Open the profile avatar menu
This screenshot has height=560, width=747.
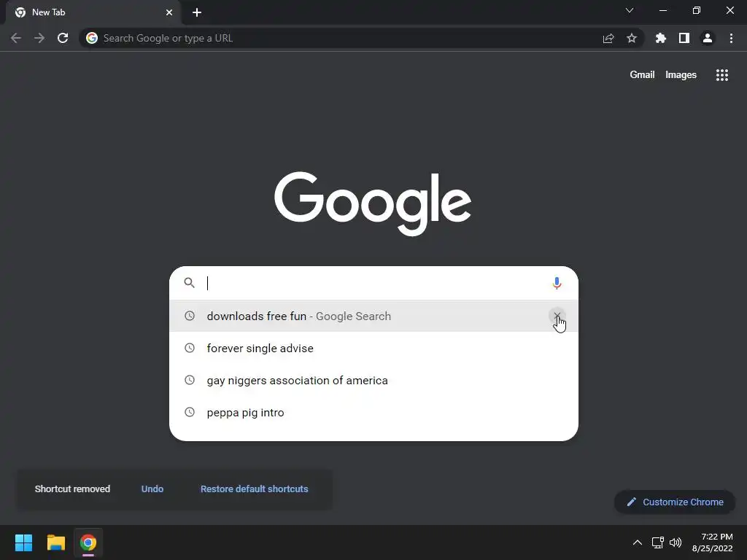click(x=708, y=38)
